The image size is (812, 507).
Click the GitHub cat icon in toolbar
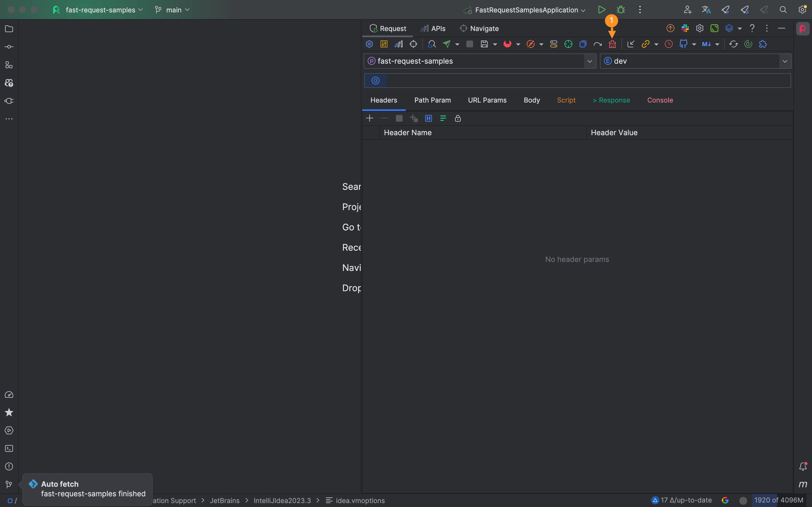[683, 44]
